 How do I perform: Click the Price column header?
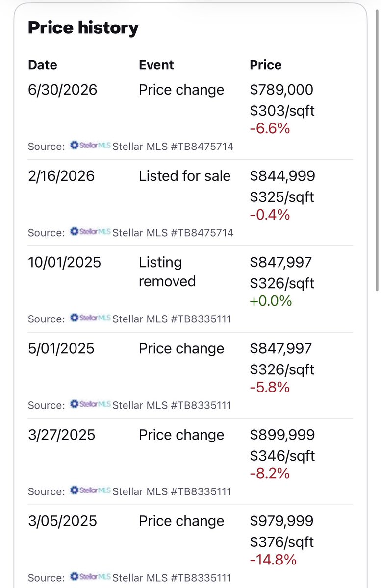tap(266, 65)
